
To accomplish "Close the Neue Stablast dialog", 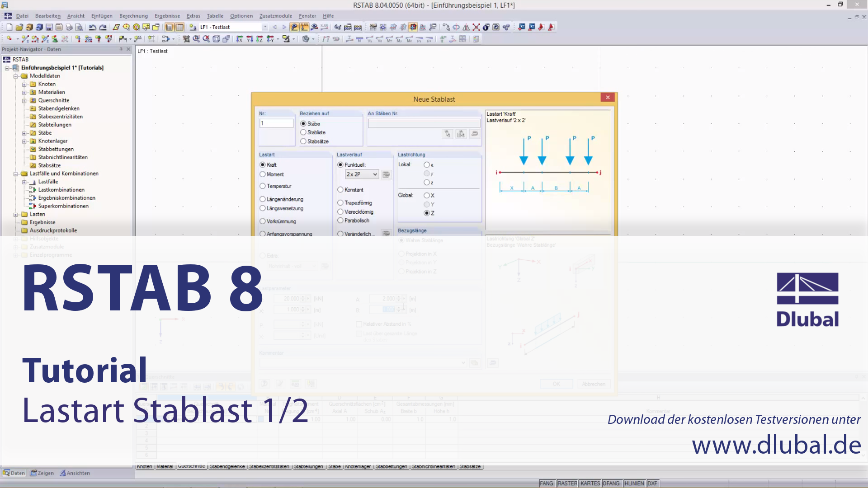I will click(608, 98).
